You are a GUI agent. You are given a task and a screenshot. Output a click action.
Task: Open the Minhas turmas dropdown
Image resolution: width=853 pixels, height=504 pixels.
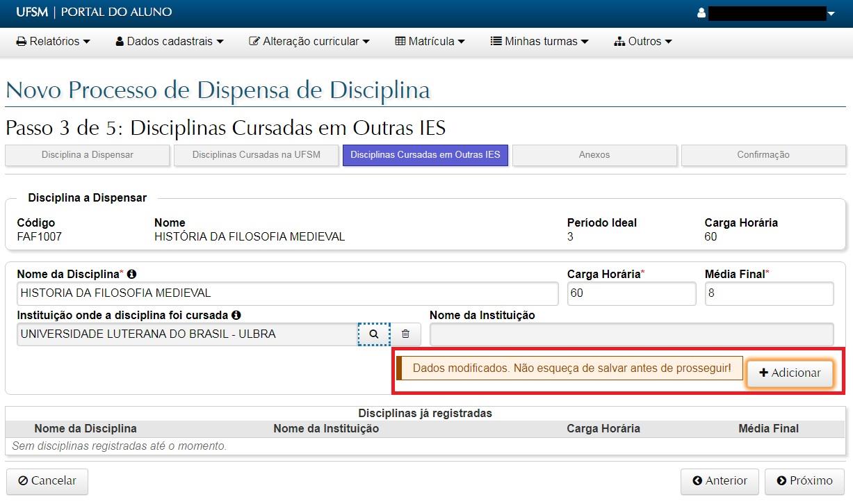539,41
